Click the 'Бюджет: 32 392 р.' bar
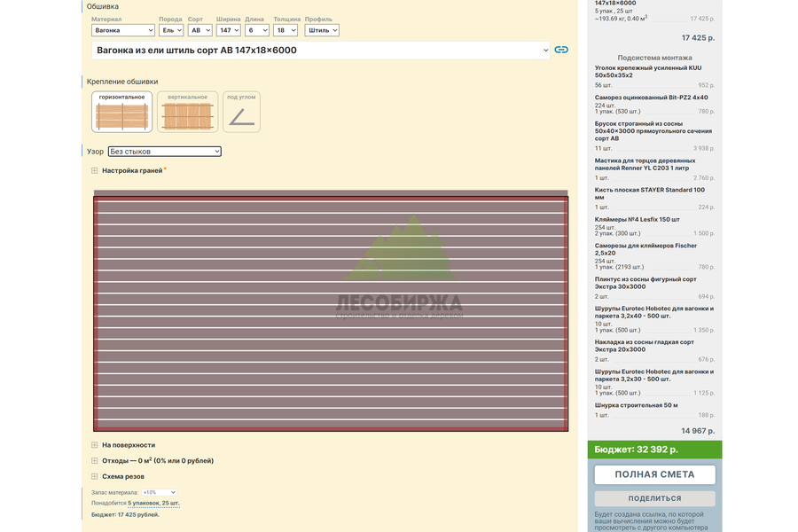This screenshot has height=532, width=798. pos(654,450)
